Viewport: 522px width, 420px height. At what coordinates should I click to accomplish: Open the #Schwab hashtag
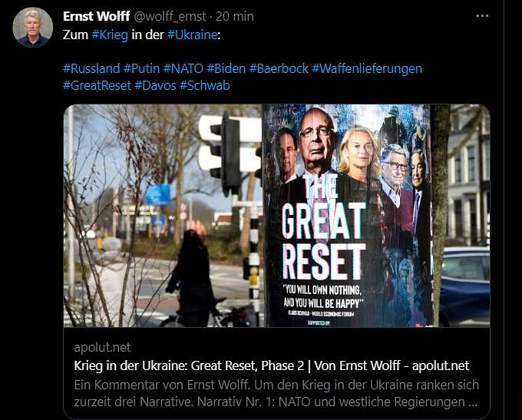coord(205,85)
